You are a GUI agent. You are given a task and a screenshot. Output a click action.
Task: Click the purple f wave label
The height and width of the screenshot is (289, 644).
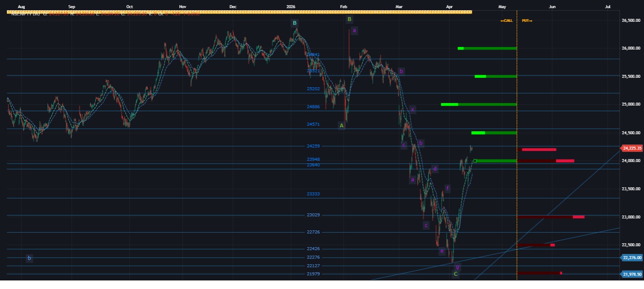[x=448, y=188]
